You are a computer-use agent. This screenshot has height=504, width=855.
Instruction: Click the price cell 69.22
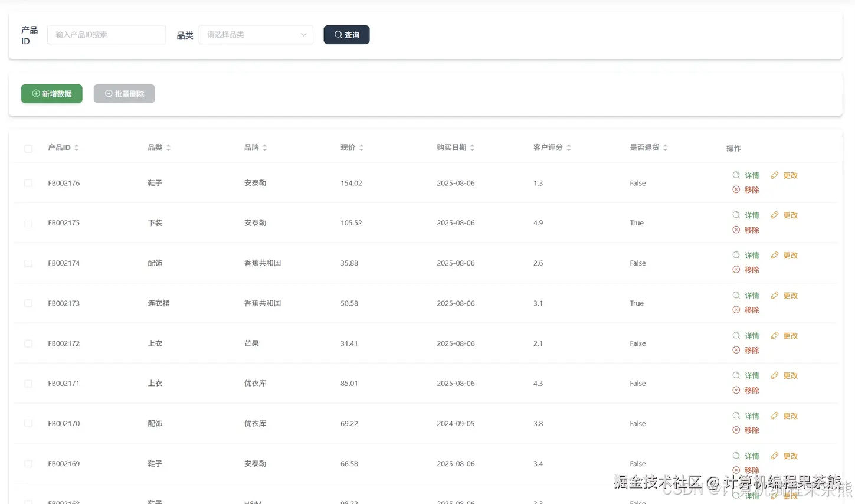coord(349,424)
